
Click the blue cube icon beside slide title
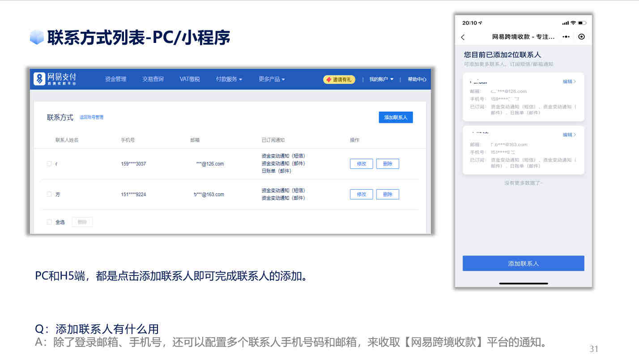(37, 38)
